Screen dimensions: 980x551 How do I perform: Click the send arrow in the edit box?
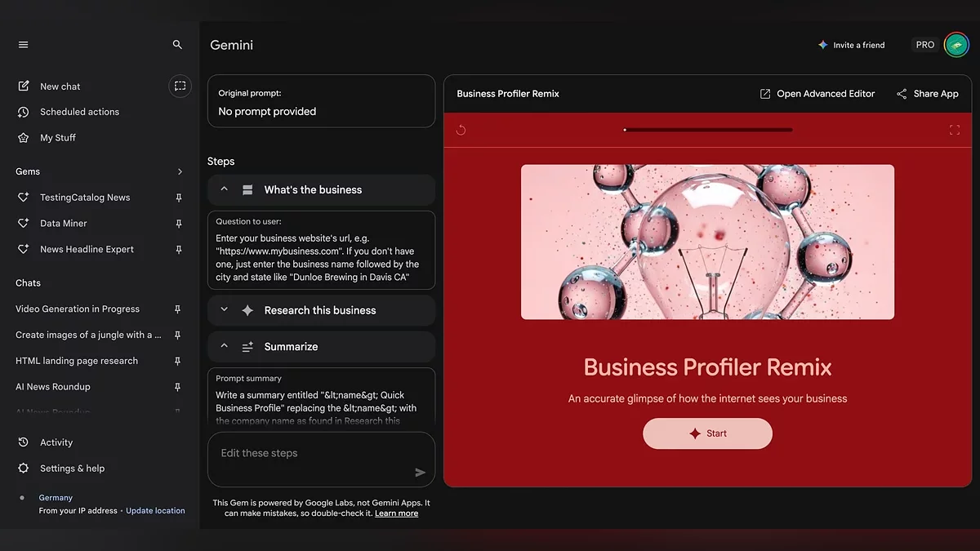[420, 473]
